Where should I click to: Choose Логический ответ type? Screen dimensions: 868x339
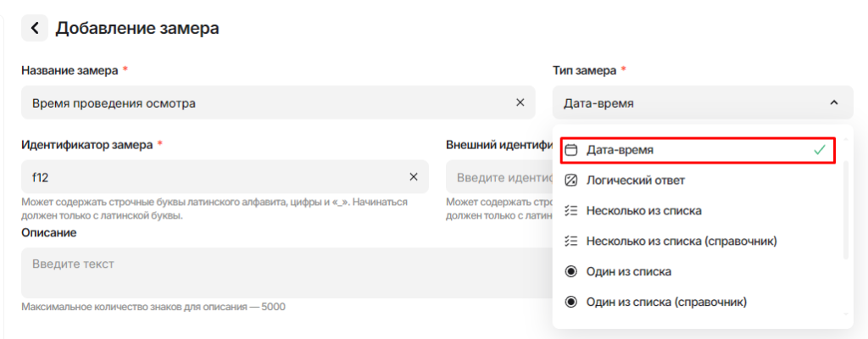698,181
